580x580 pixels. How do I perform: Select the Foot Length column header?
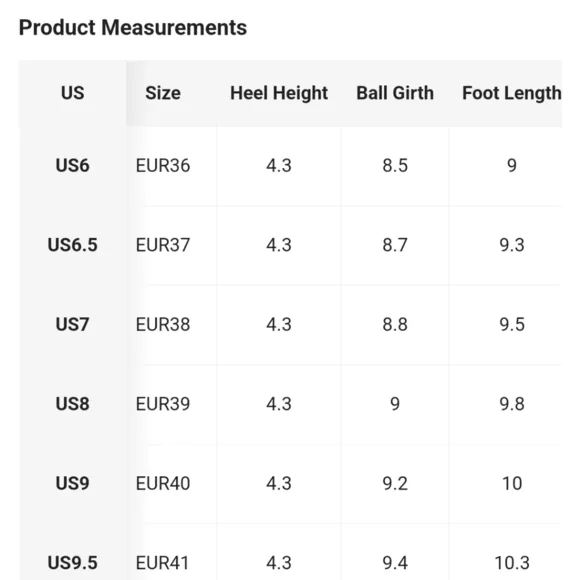[x=512, y=93]
